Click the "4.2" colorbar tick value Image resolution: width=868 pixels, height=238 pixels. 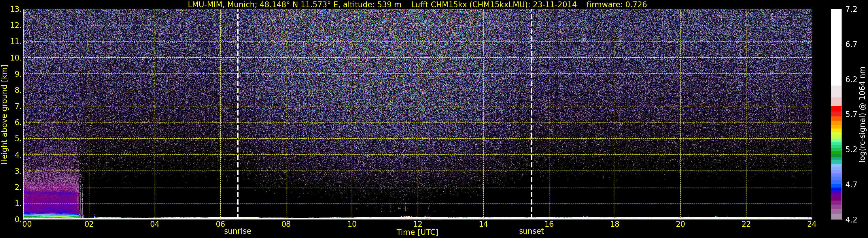[x=851, y=220]
